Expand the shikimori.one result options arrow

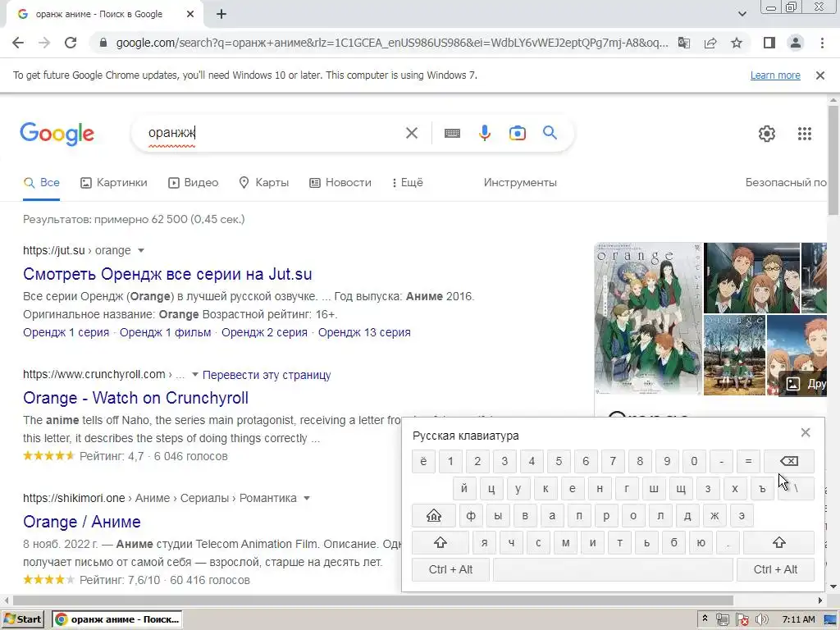point(307,498)
